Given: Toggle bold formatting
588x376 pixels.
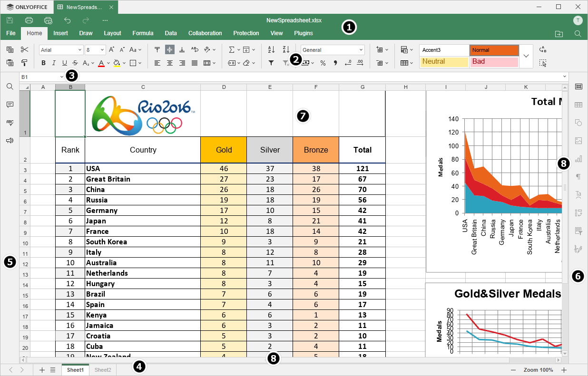Looking at the screenshot, I should point(43,62).
